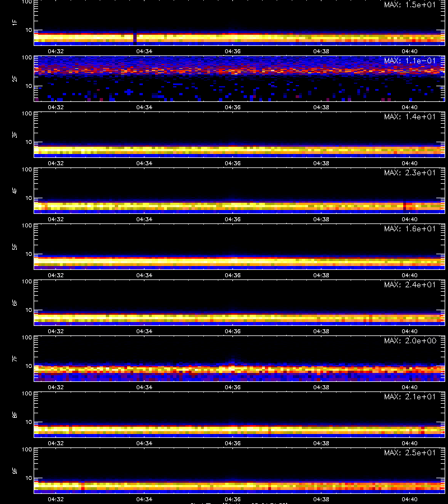Click the 04:36 tick label under panel 6F
This screenshot has height=504, width=448.
232,331
